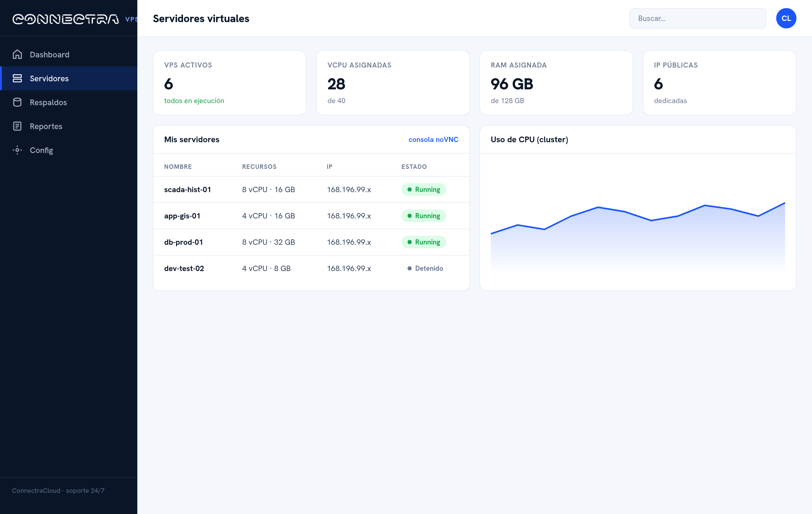Open the CL user avatar
This screenshot has height=514, width=812.
[x=786, y=18]
